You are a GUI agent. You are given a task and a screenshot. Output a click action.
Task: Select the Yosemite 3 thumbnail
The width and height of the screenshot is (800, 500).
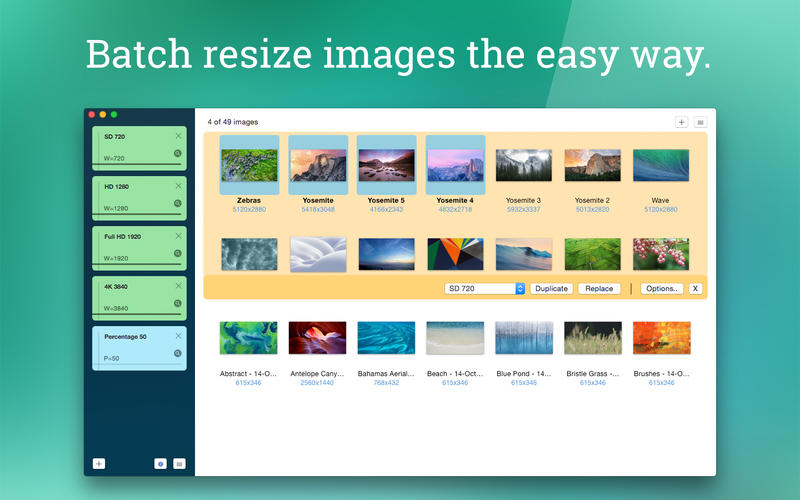tap(524, 165)
